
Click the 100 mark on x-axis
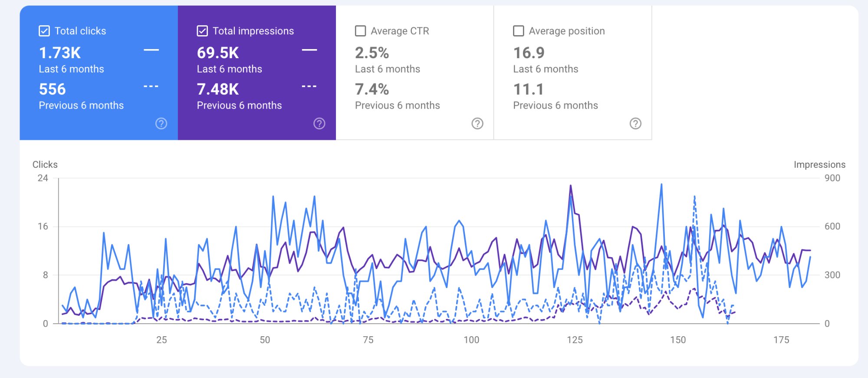click(x=471, y=340)
